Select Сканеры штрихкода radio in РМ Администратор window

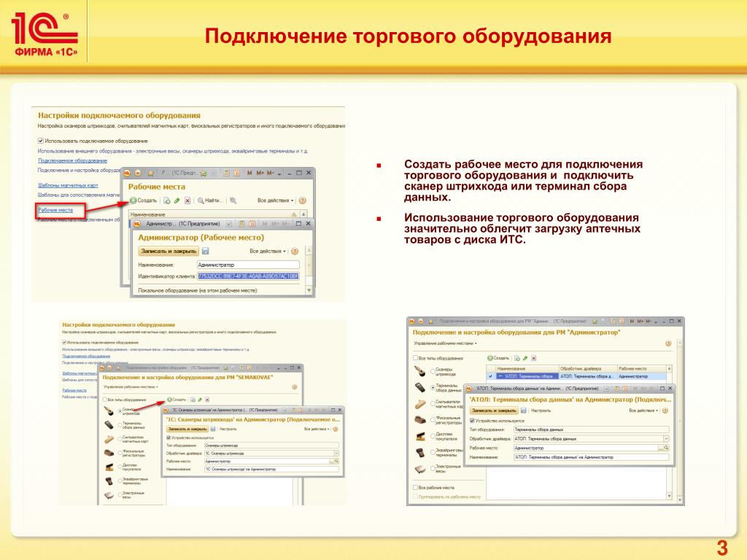(433, 371)
